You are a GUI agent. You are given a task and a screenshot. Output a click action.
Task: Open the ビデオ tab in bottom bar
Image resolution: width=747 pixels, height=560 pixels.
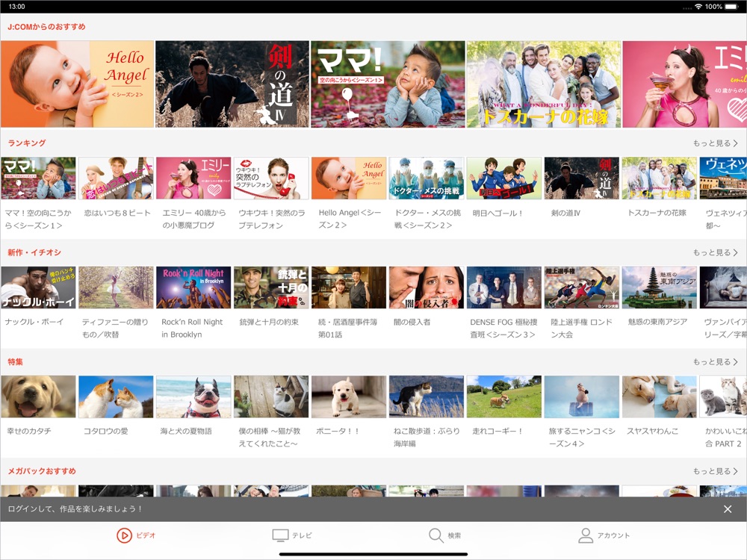pos(136,535)
